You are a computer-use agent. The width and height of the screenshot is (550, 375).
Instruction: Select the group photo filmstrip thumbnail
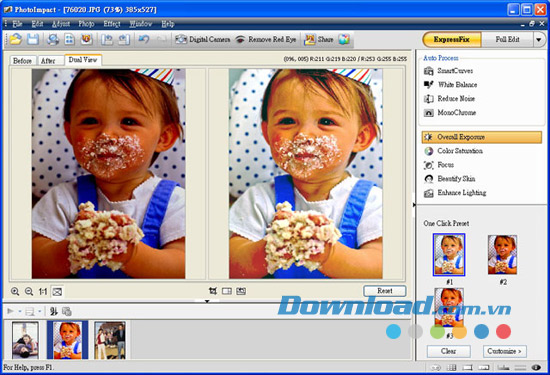(110, 340)
